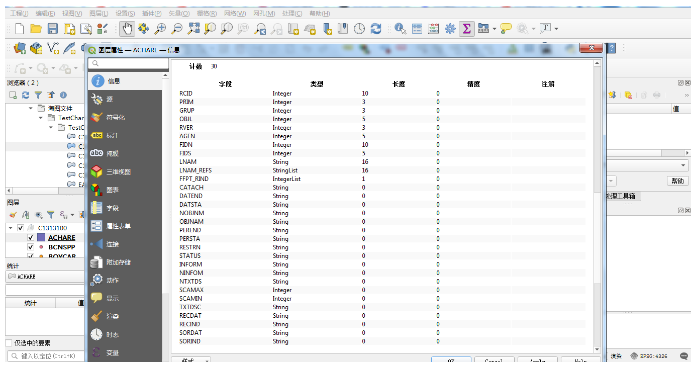Open the 工程(J) menu
This screenshot has height=371, width=699.
point(19,13)
